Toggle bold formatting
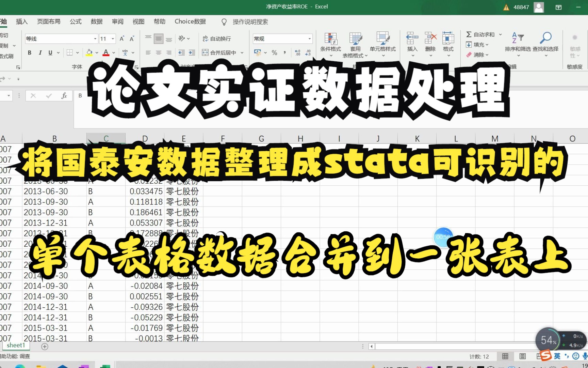 pos(30,53)
